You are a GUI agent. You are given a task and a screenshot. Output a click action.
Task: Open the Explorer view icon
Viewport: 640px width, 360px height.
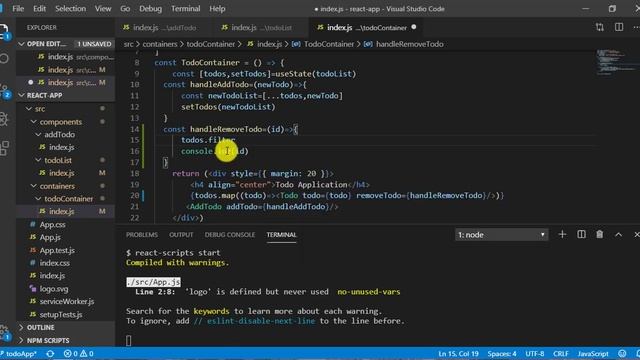click(4, 31)
